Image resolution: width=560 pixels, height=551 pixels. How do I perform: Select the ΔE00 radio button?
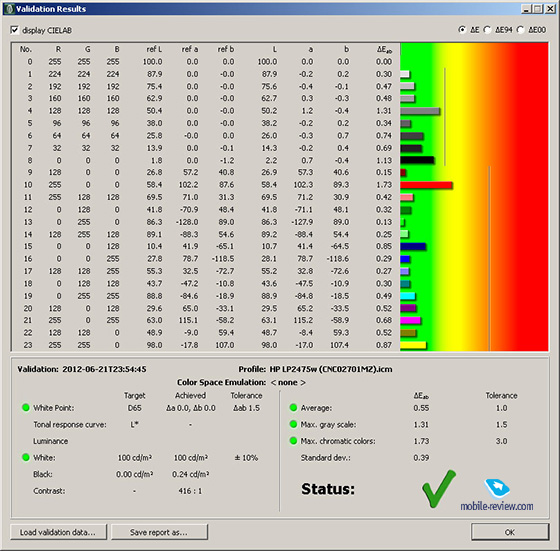pos(520,30)
